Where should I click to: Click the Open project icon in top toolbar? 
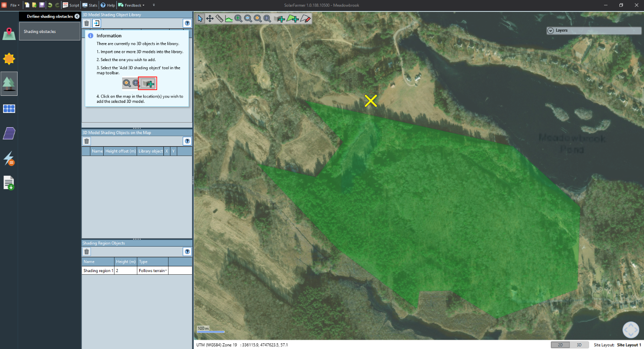34,5
